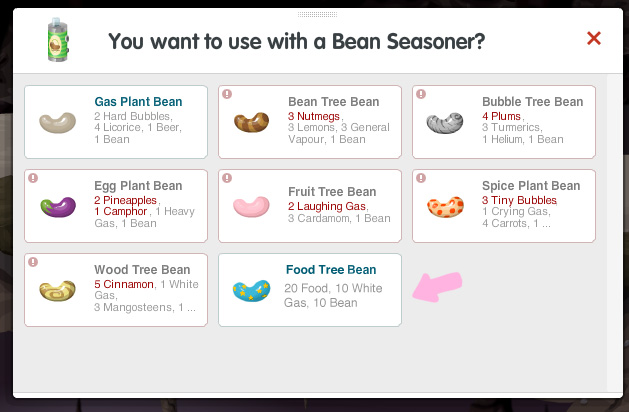This screenshot has width=629, height=412.
Task: Close the Bean Seasoner dialog
Action: click(x=594, y=39)
